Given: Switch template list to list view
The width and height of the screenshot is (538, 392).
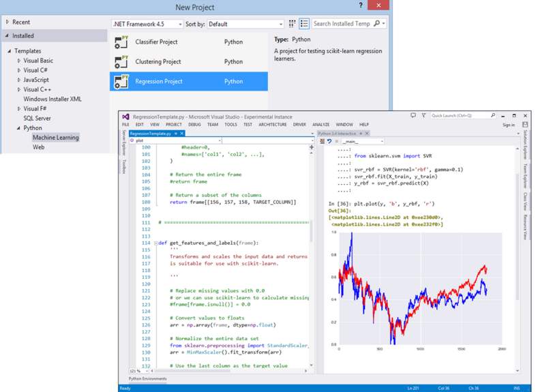Looking at the screenshot, I should (304, 24).
